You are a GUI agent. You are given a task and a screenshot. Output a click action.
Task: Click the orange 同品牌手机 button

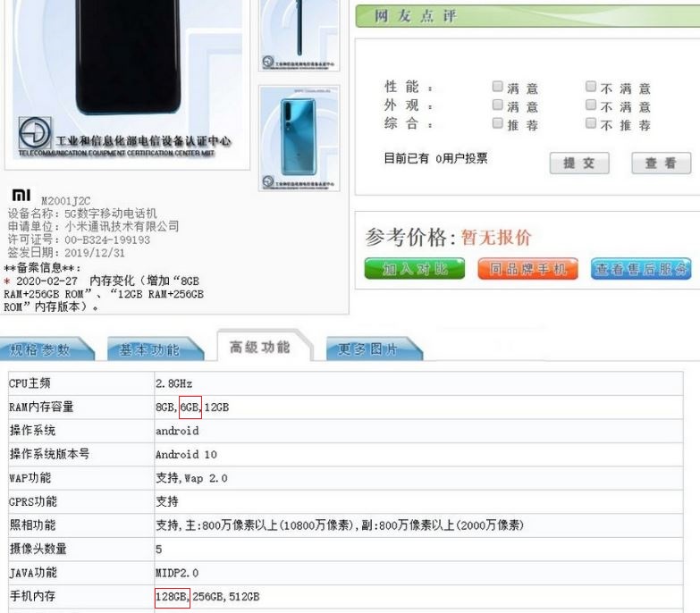coord(527,269)
